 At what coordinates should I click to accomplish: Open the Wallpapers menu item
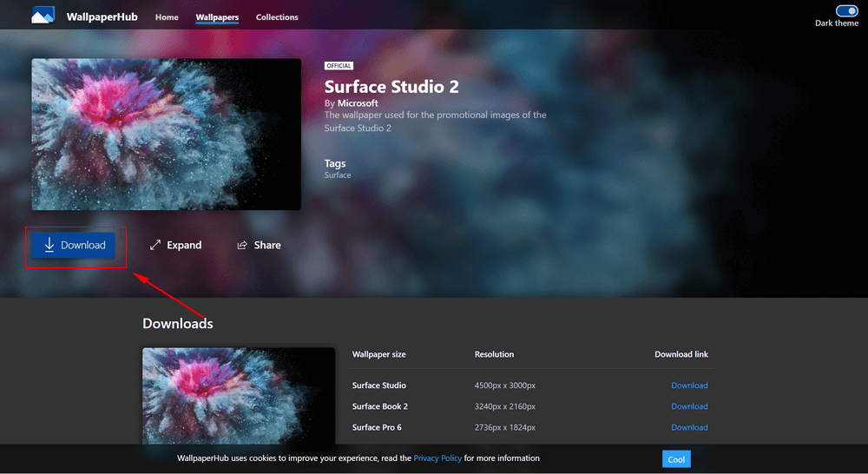pos(217,17)
